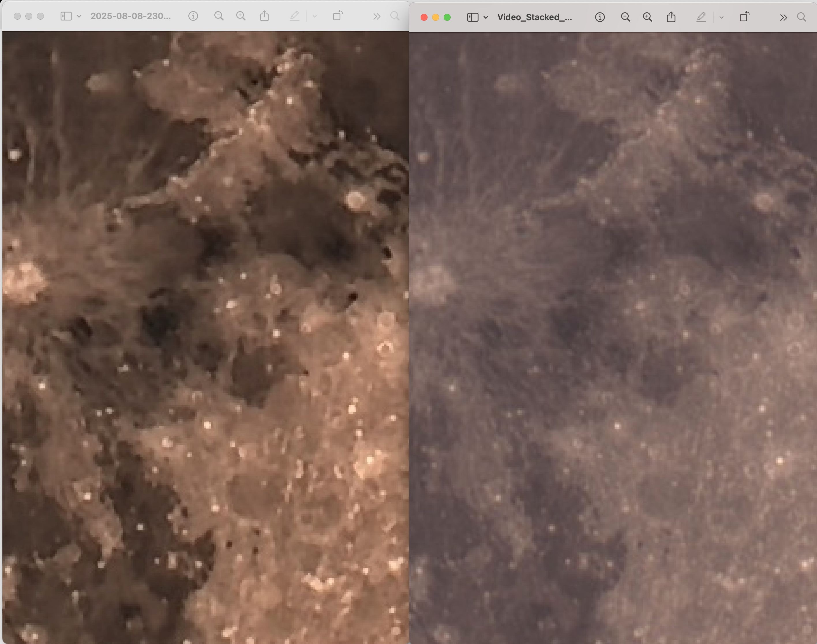The image size is (817, 644).
Task: Show inspector info in 2025-08-08 window
Action: [193, 16]
